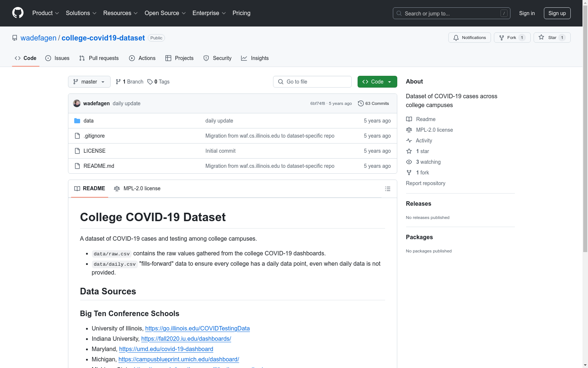The image size is (588, 368).
Task: Select the Code repository tab
Action: click(x=26, y=58)
